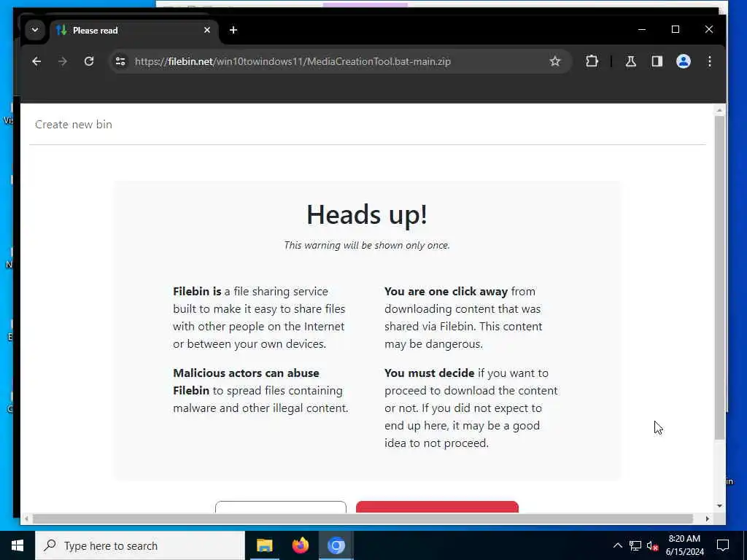Maximize the Chrome window
Viewport: 747px width, 560px height.
pos(675,29)
